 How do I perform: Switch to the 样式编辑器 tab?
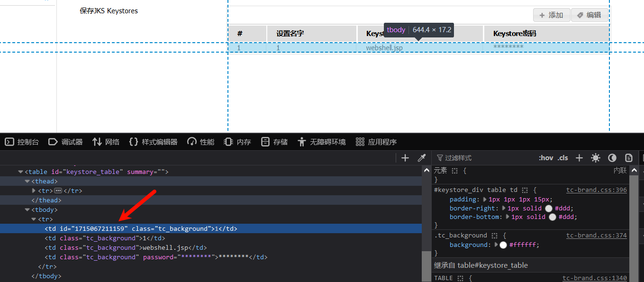154,142
